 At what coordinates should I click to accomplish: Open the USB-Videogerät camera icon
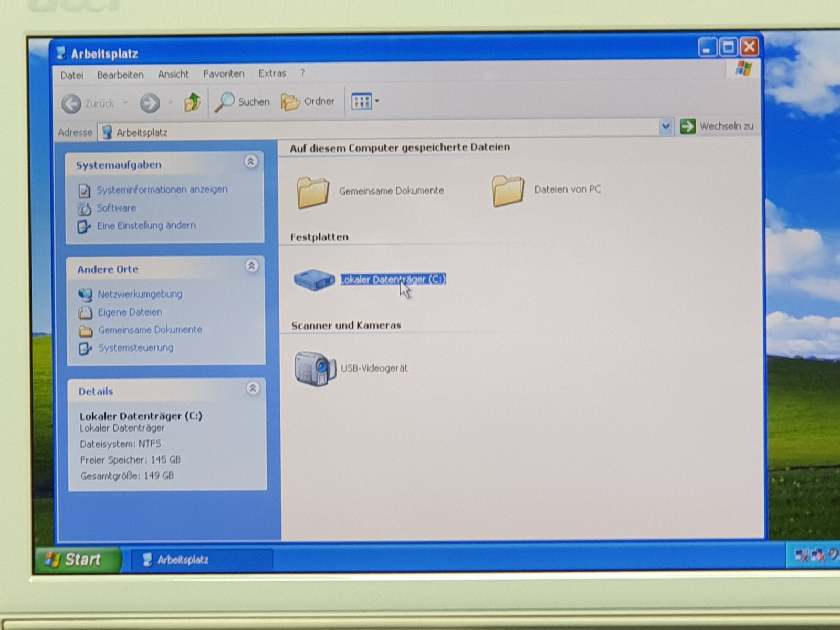click(x=314, y=368)
